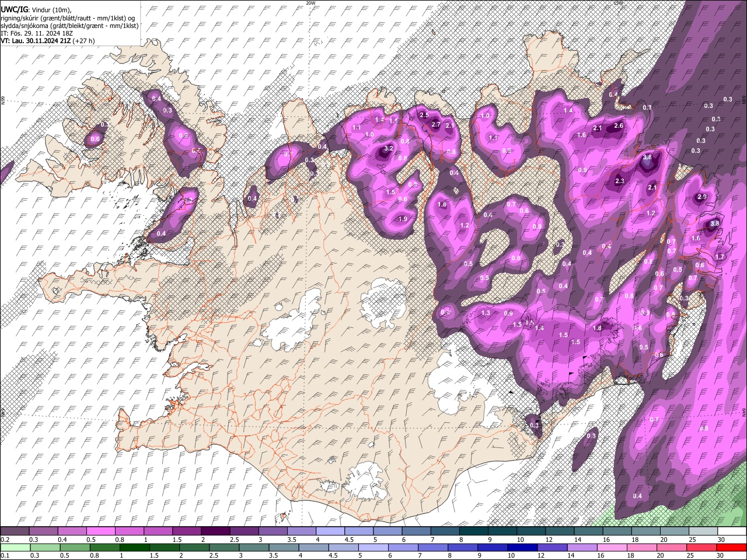The image size is (747, 560).
Task: Click the 1.9 precipitation value on map
Action: 403,219
